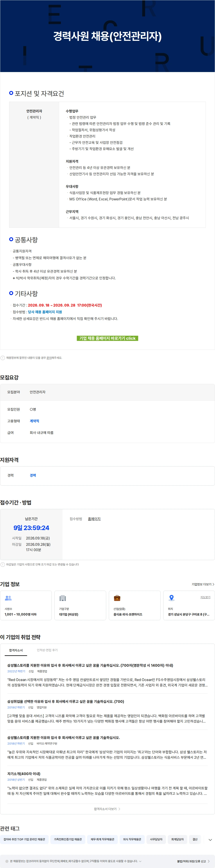Switch to 인적성·면접 후기 tab

[x=47, y=650]
